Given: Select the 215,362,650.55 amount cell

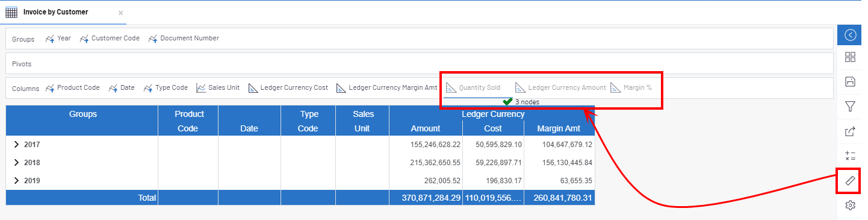Looking at the screenshot, I should point(426,163).
